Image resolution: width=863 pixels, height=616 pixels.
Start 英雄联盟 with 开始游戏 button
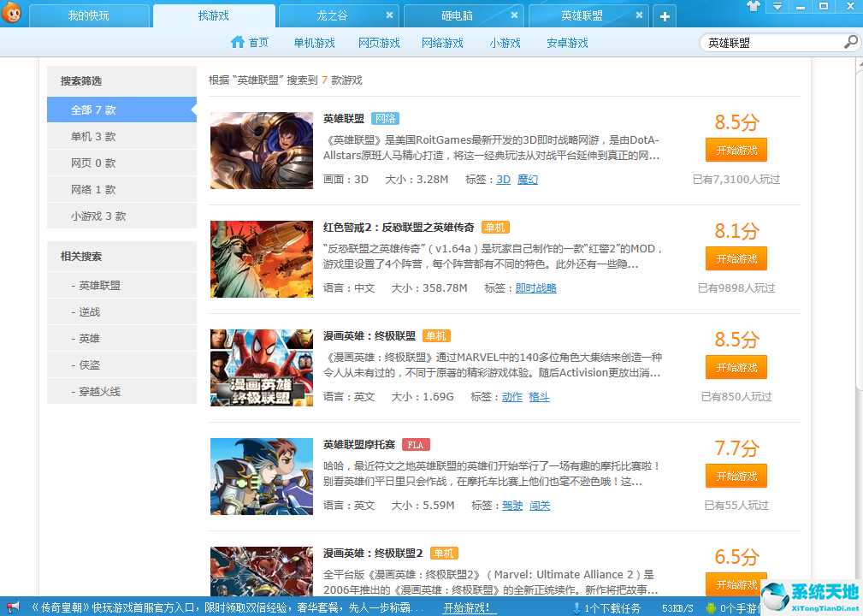736,150
